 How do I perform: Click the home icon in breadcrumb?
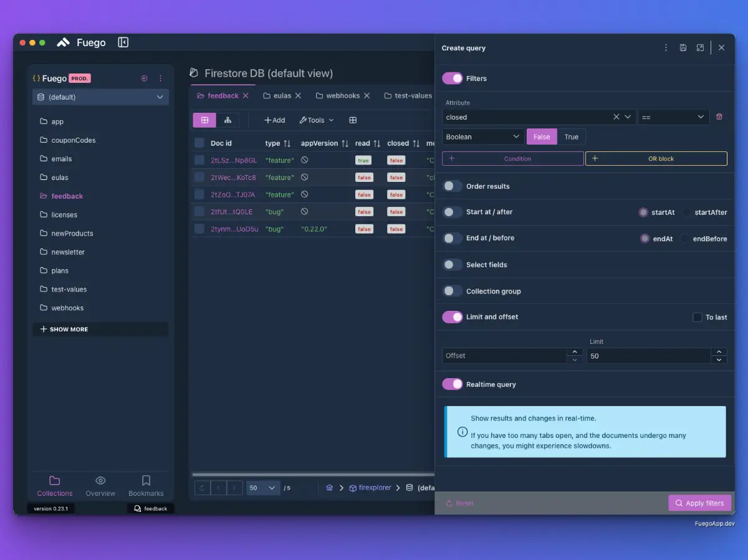[329, 488]
